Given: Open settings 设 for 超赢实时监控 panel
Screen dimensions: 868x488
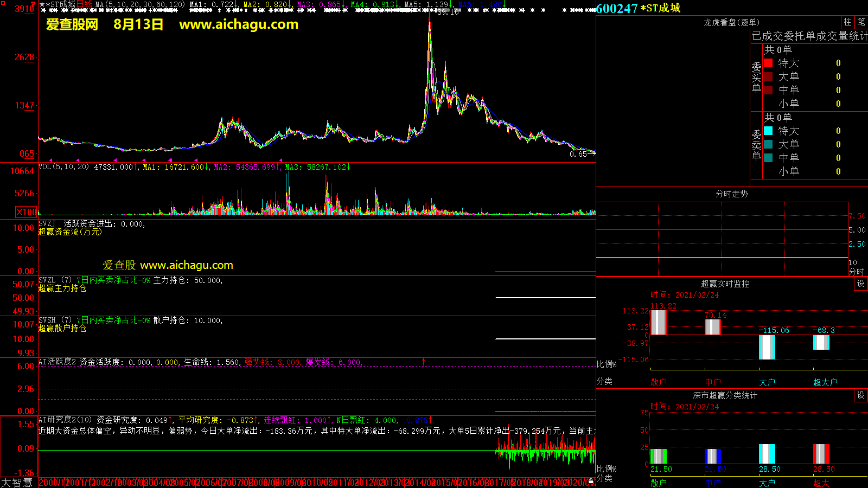Looking at the screenshot, I should click(861, 284).
